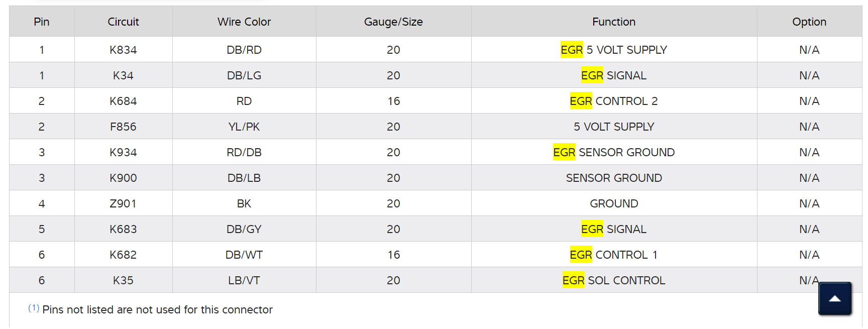Click the Wire Color column header
Screen dimensions: 868x329
tap(244, 22)
